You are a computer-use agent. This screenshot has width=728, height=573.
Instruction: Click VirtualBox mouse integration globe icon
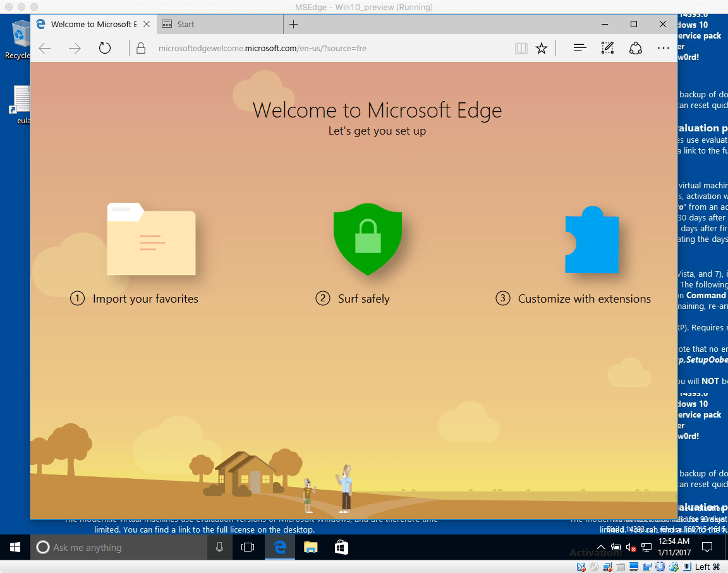pos(674,567)
